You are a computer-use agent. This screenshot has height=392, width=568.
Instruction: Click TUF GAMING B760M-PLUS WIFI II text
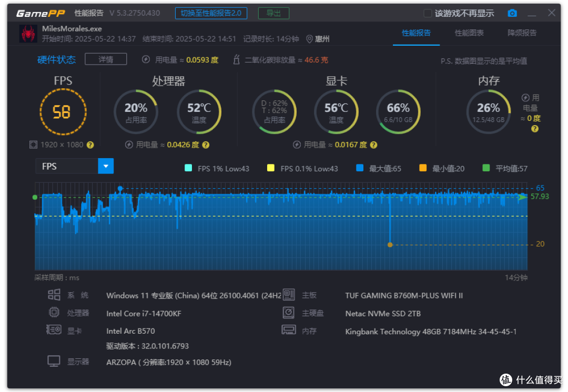pos(404,295)
